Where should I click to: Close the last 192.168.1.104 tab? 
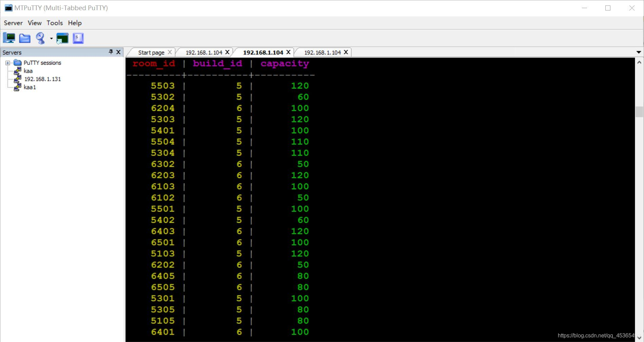click(346, 52)
